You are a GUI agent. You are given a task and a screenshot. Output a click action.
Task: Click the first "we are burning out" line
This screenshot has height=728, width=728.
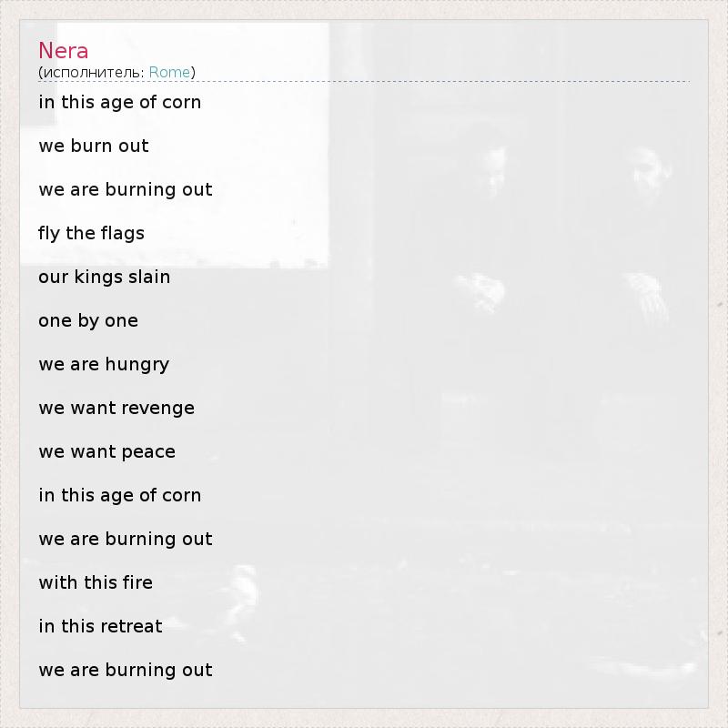tap(125, 189)
